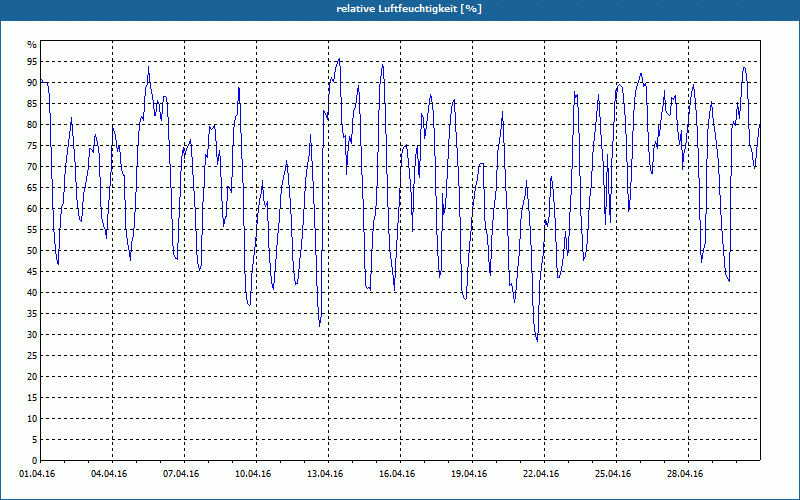Click the 50 y-axis label
The image size is (800, 500).
(x=32, y=251)
